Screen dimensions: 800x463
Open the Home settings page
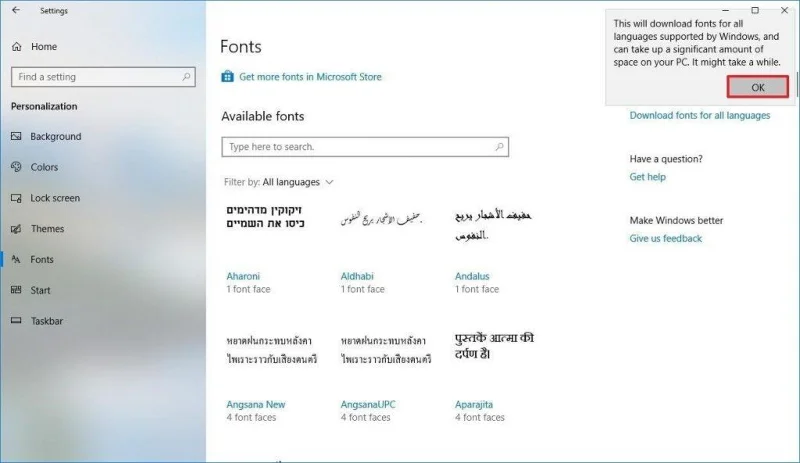[x=44, y=46]
